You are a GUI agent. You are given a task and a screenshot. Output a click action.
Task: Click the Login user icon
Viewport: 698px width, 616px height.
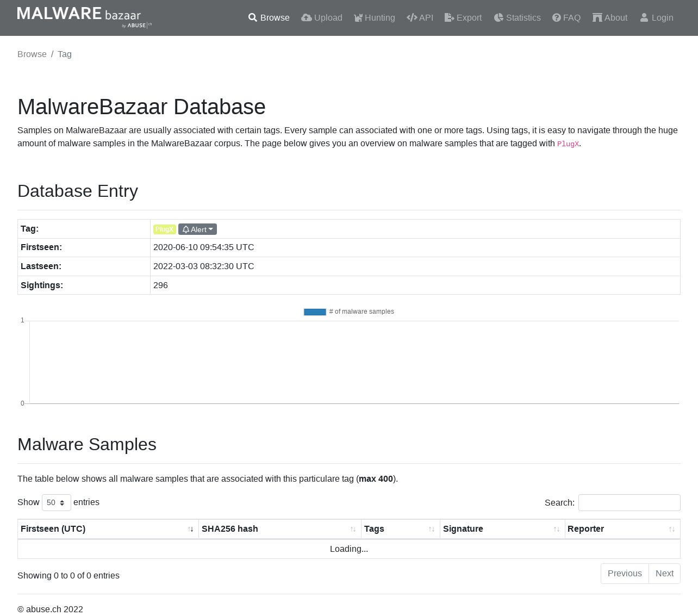point(644,18)
